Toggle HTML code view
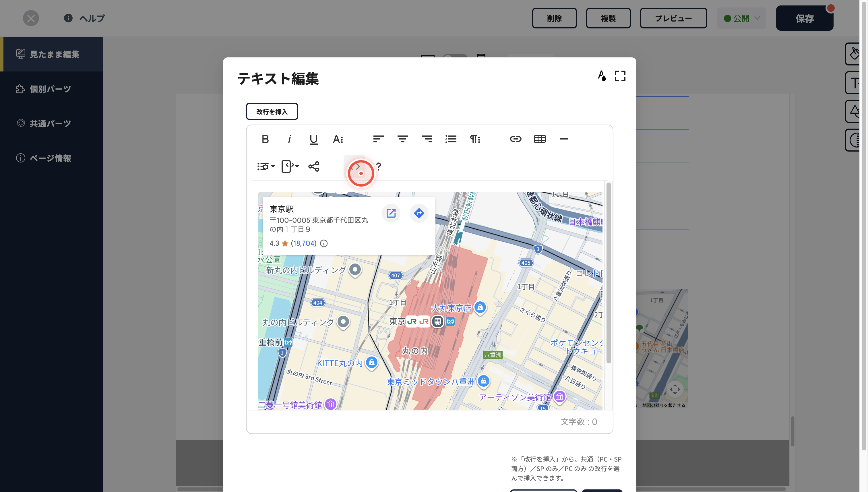Viewport: 868px width, 492px height. point(354,166)
